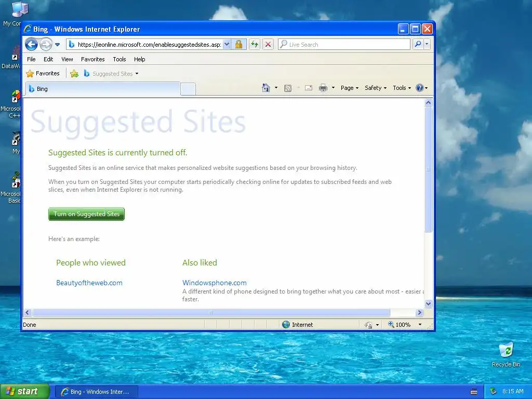Open the search provider dropdown
This screenshot has width=532, height=399.
(427, 44)
